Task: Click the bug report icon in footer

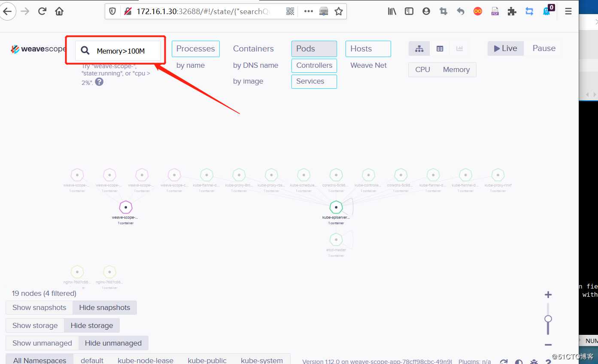Action: [x=534, y=361]
